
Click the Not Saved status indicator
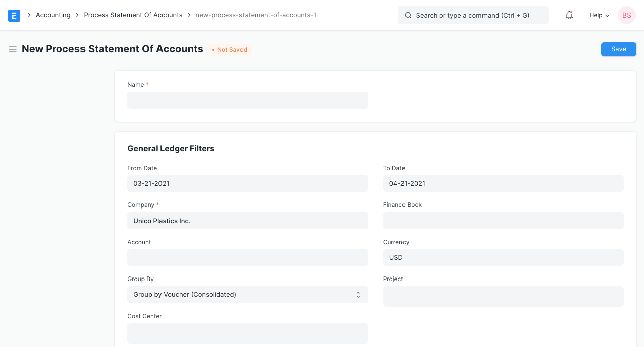pos(229,49)
